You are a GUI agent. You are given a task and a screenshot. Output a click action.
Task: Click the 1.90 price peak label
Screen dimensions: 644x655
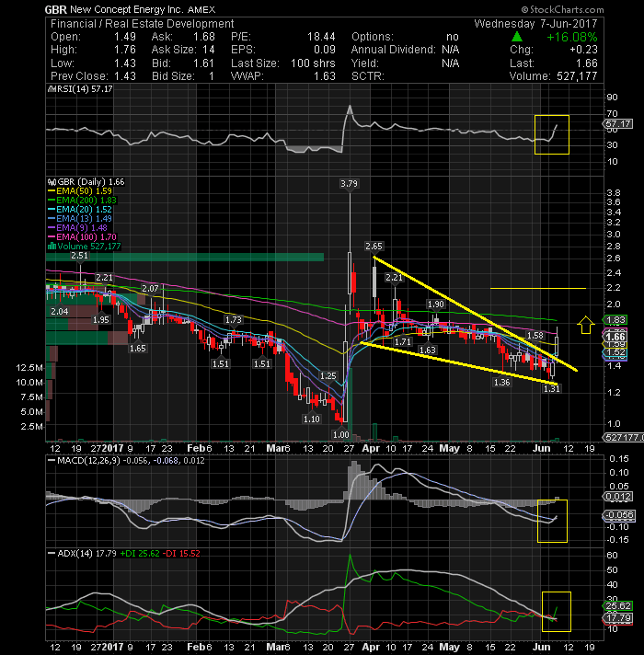[x=435, y=305]
